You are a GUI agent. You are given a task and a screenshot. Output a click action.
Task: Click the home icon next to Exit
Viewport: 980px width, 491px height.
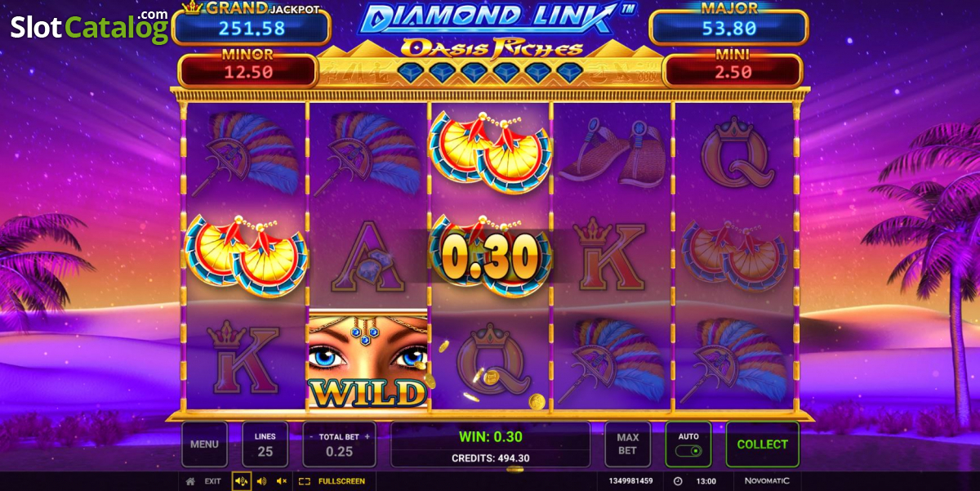point(190,481)
